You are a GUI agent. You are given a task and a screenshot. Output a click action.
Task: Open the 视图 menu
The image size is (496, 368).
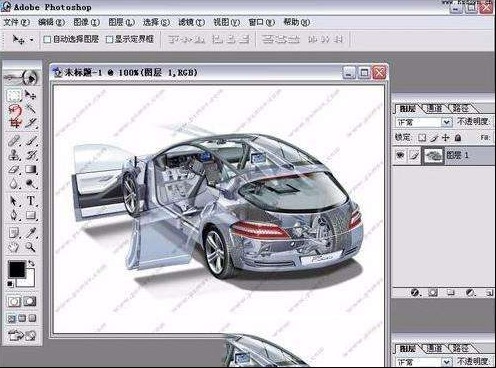point(226,22)
